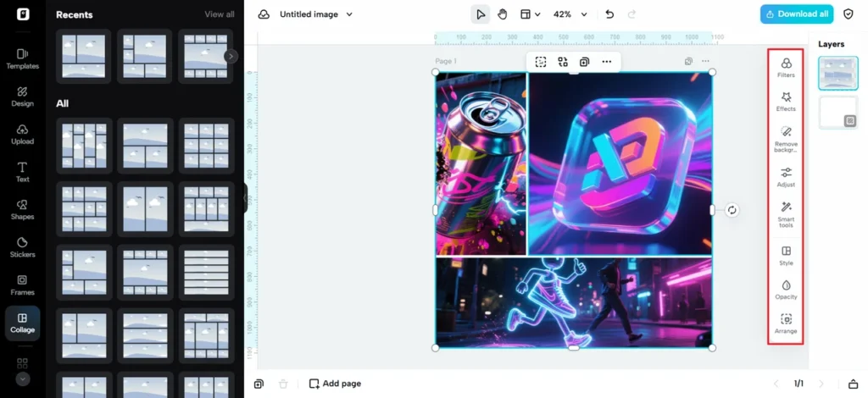This screenshot has height=398, width=868.
Task: Open the Templates panel
Action: [x=22, y=58]
